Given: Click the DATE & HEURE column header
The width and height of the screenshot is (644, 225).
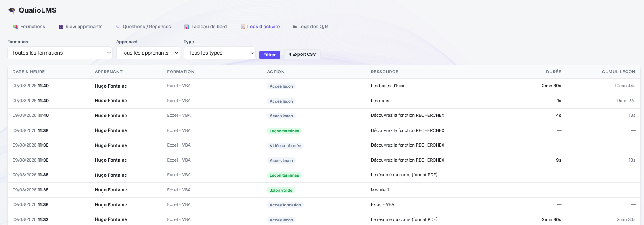Looking at the screenshot, I should [29, 72].
